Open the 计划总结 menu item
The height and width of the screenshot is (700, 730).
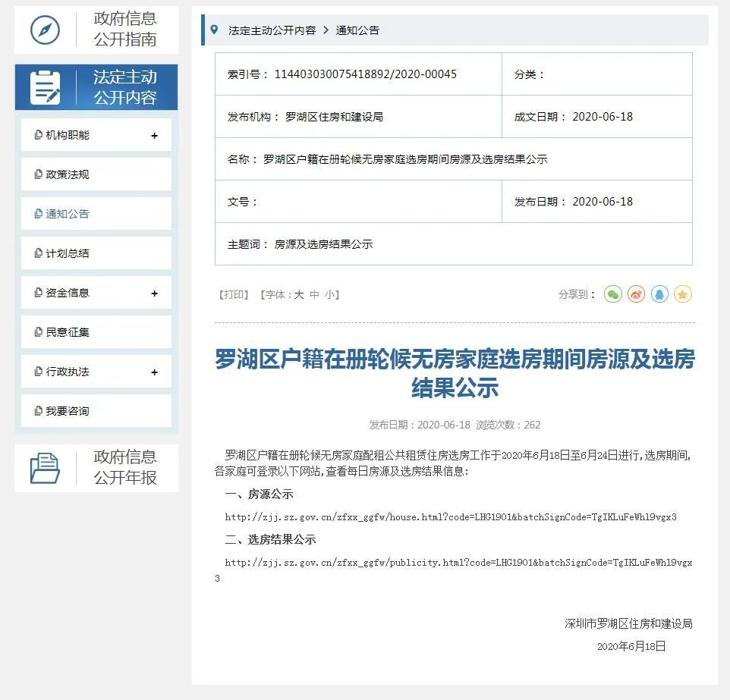[x=96, y=253]
